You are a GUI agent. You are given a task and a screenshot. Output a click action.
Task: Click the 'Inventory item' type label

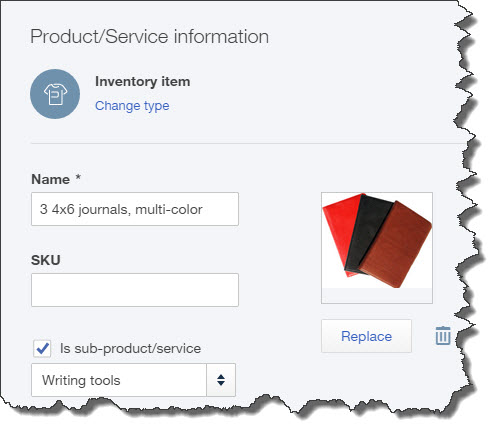tap(143, 82)
